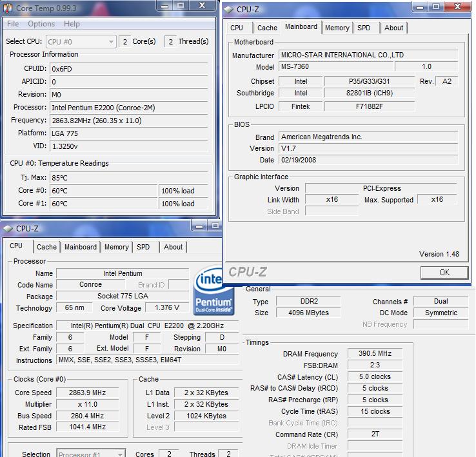The width and height of the screenshot is (476, 457).
Task: Close the Core Temp window
Action: [x=202, y=6]
